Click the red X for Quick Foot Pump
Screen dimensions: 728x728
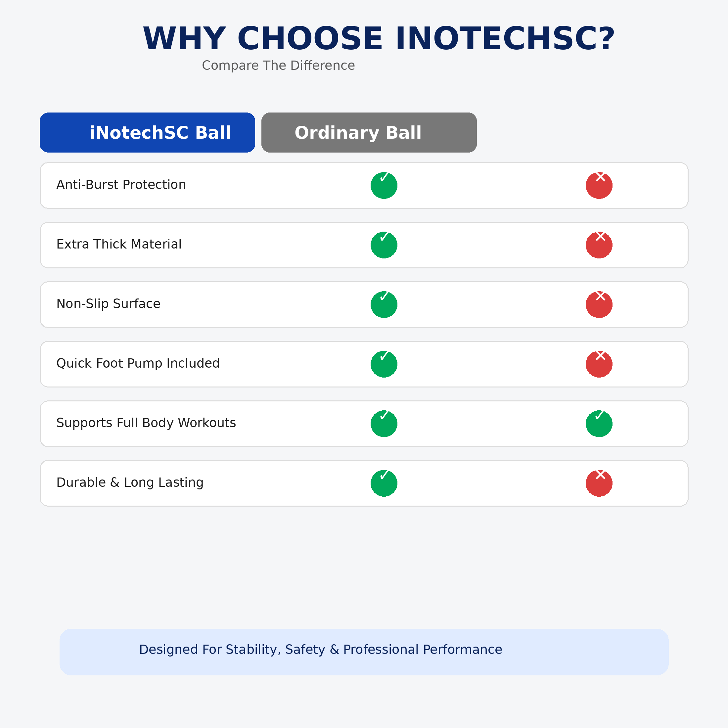(599, 364)
